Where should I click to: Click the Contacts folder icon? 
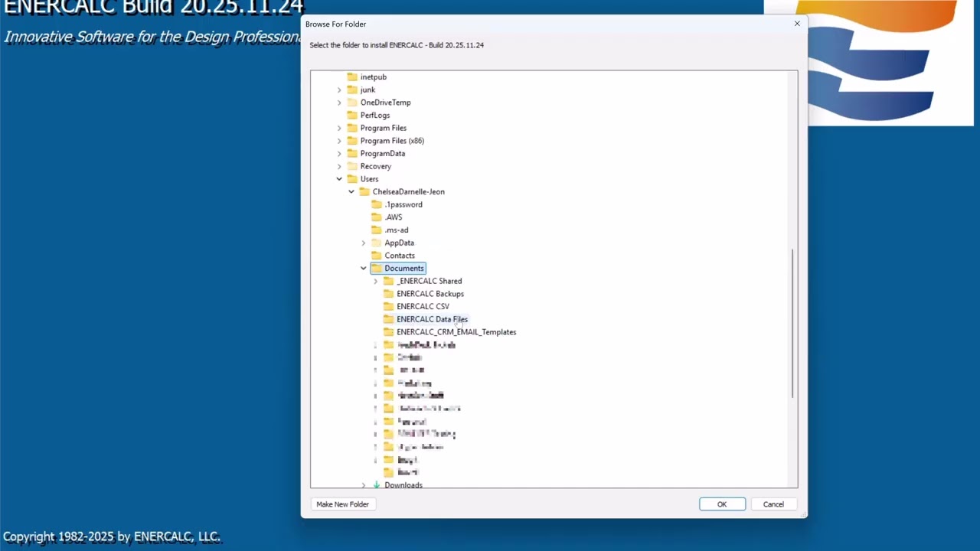[x=377, y=256]
